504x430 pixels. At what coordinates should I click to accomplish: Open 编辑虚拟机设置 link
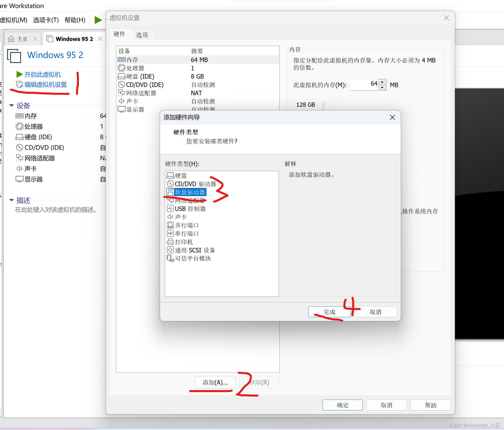click(x=45, y=85)
